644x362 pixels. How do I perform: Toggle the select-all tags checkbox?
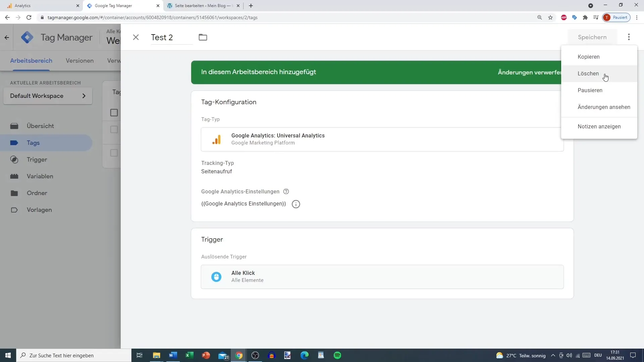point(114,113)
